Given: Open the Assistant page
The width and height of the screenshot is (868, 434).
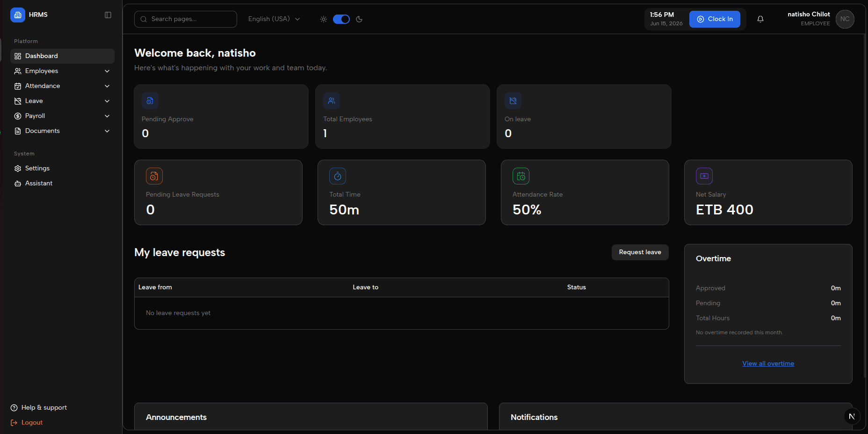Looking at the screenshot, I should (x=62, y=184).
